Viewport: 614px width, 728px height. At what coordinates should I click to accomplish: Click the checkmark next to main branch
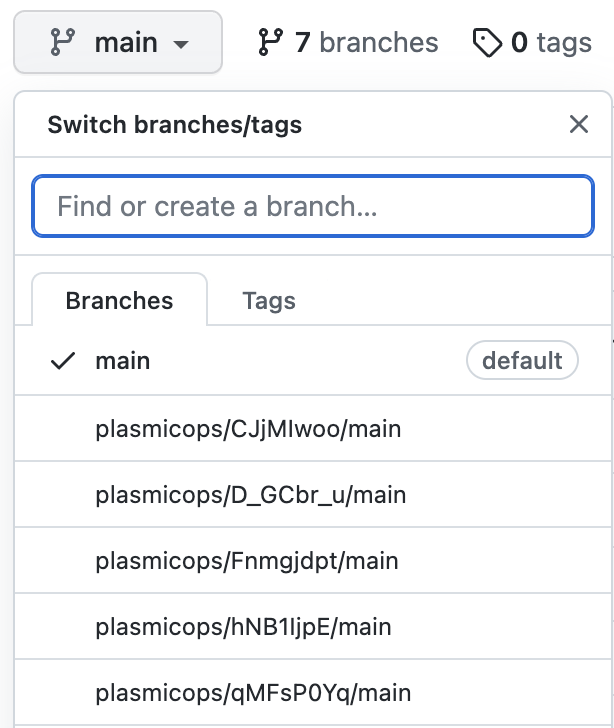coord(63,361)
